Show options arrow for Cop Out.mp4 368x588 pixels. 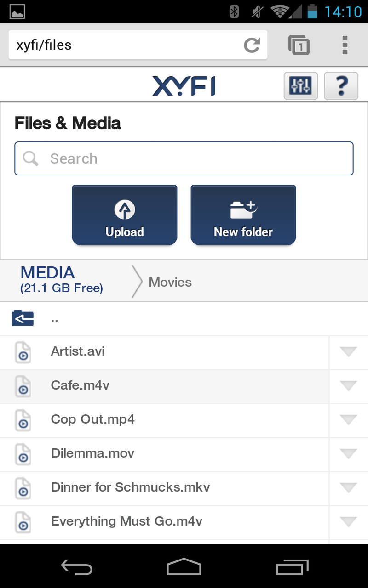pos(348,420)
